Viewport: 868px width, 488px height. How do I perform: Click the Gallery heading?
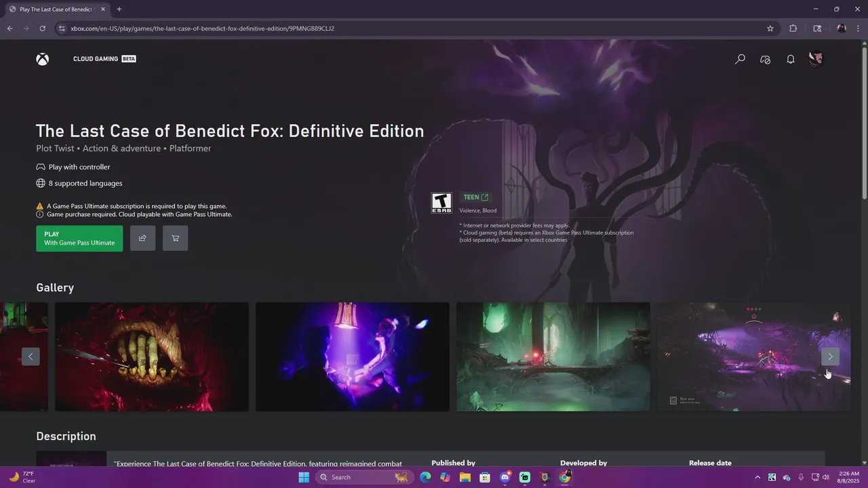[x=55, y=287]
